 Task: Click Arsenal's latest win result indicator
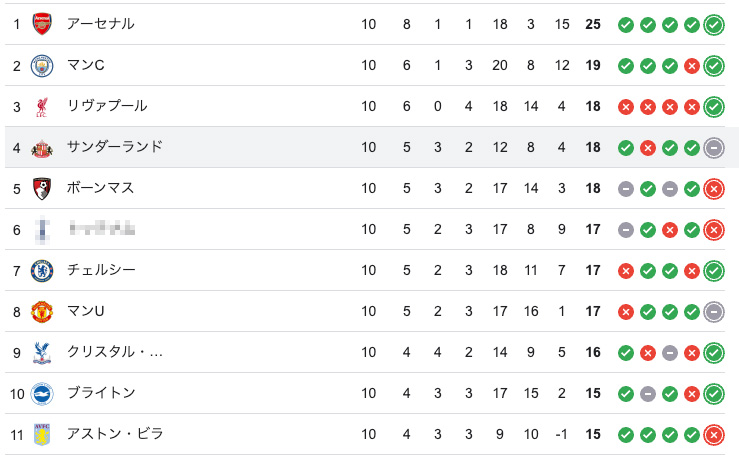[x=714, y=24]
